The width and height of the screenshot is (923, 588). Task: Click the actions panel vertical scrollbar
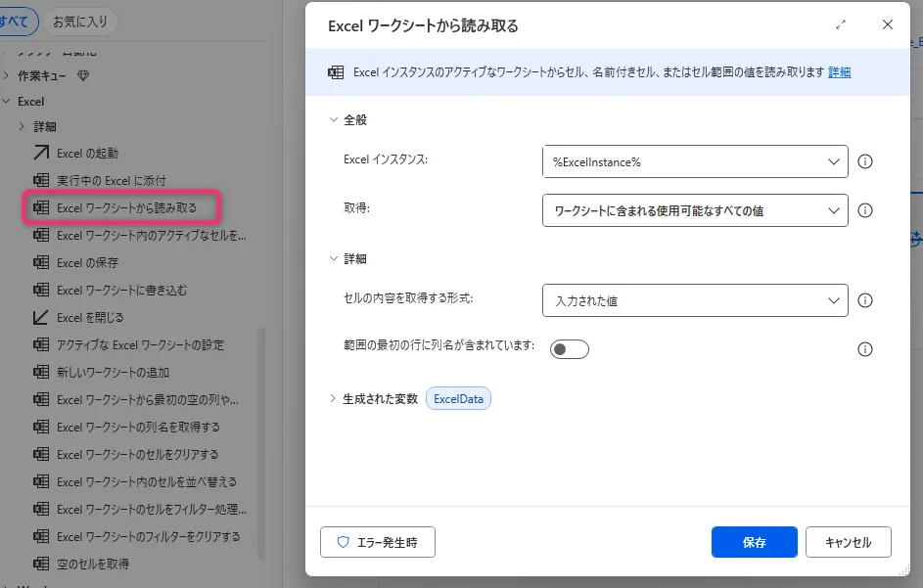pos(261,440)
